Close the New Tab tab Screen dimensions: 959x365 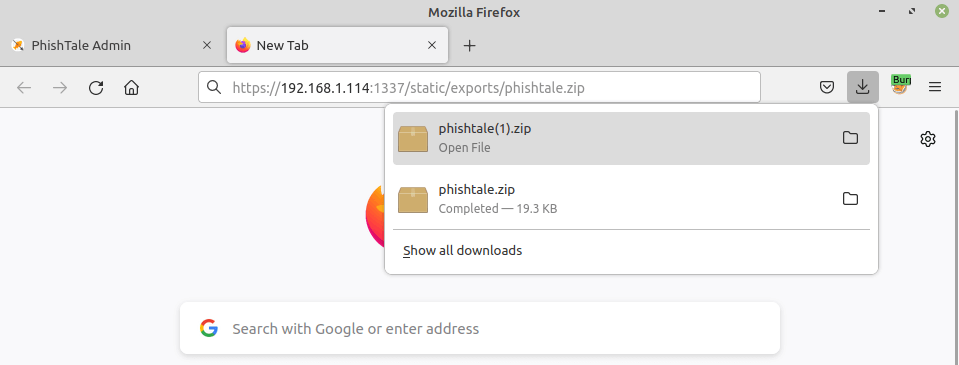coord(432,45)
